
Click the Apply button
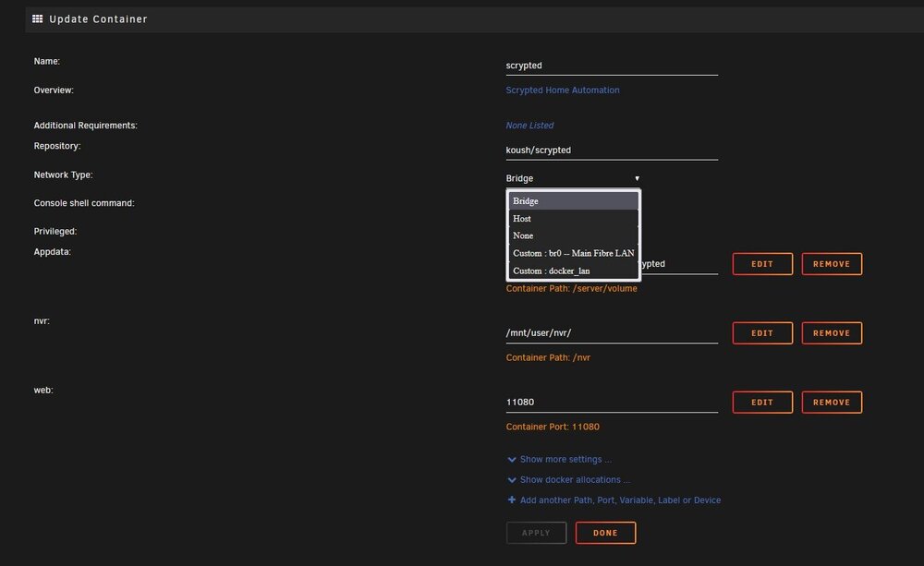pos(536,533)
